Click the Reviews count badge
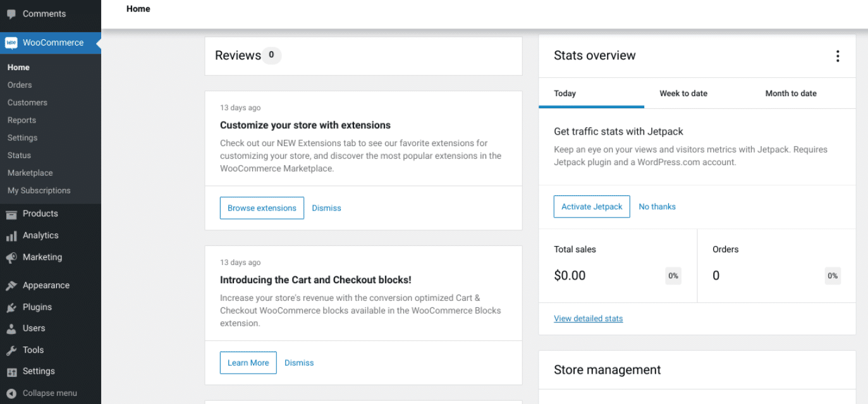The width and height of the screenshot is (868, 404). (x=272, y=56)
